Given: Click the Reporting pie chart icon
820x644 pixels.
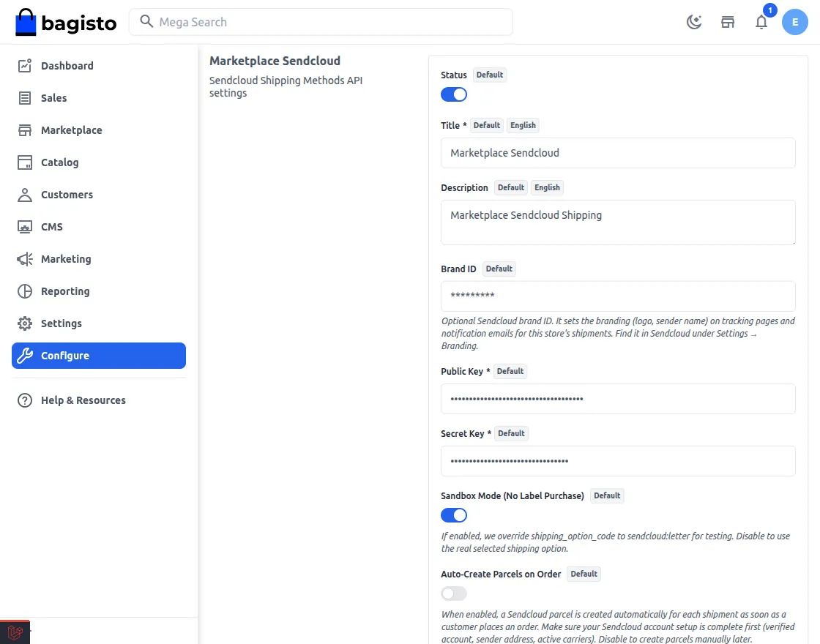Looking at the screenshot, I should pyautogui.click(x=25, y=291).
